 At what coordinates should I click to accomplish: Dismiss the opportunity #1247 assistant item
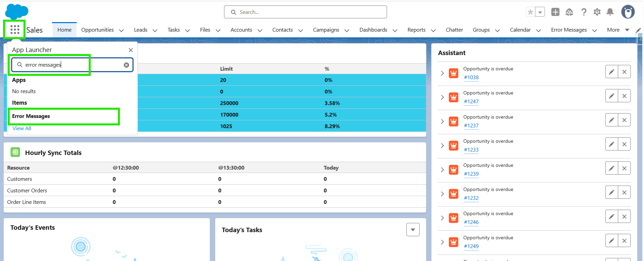tap(624, 96)
